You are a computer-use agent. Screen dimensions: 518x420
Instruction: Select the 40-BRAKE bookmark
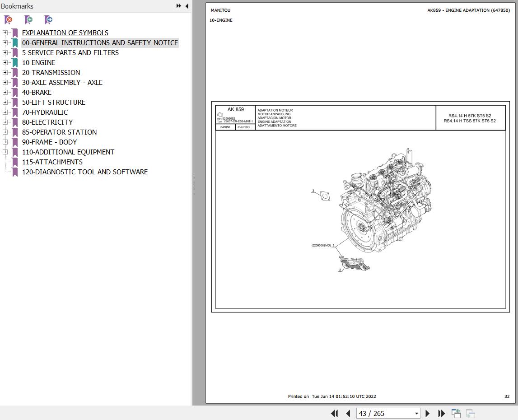click(x=37, y=92)
